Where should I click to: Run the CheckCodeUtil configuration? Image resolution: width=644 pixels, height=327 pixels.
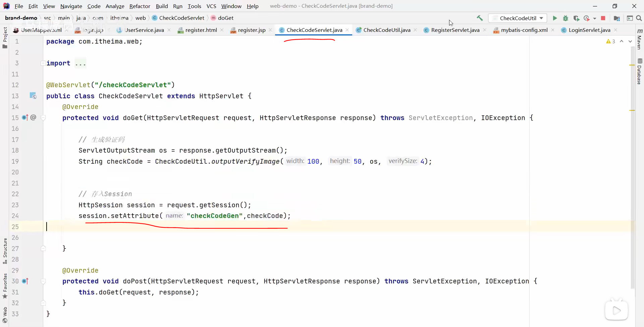click(x=555, y=18)
